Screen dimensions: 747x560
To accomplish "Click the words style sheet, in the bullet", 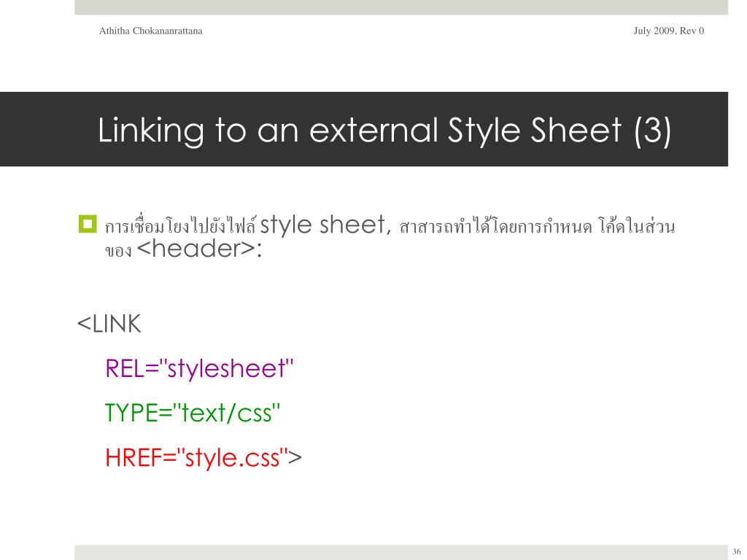I will pyautogui.click(x=325, y=225).
